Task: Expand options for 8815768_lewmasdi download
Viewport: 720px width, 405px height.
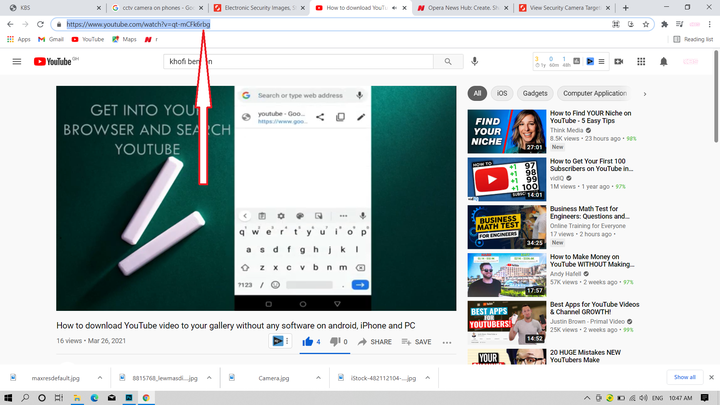Action: click(209, 378)
